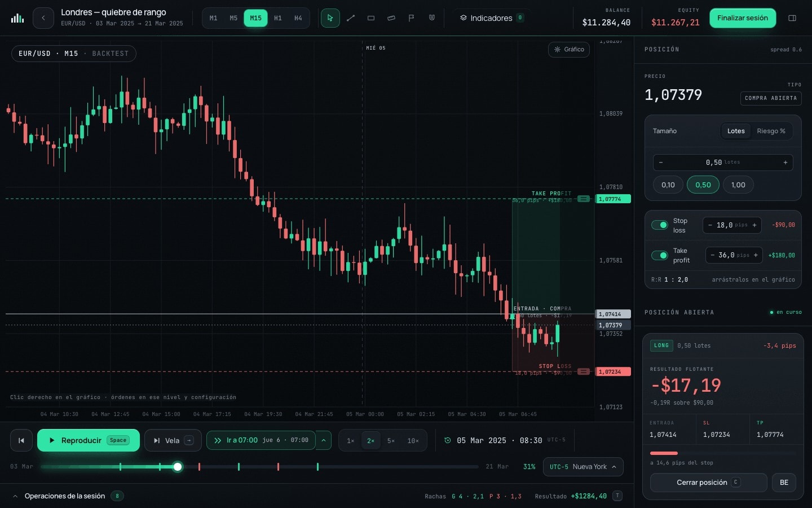The image size is (812, 508).
Task: Click the take profit line handle on chart
Action: pyautogui.click(x=584, y=199)
